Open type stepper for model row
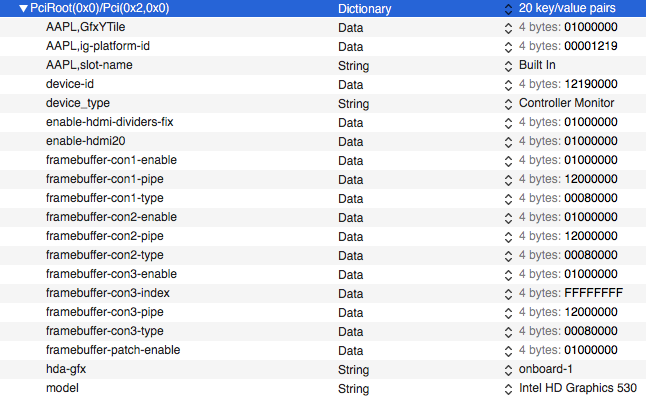Viewport: 646px width, 397px height. click(x=508, y=389)
